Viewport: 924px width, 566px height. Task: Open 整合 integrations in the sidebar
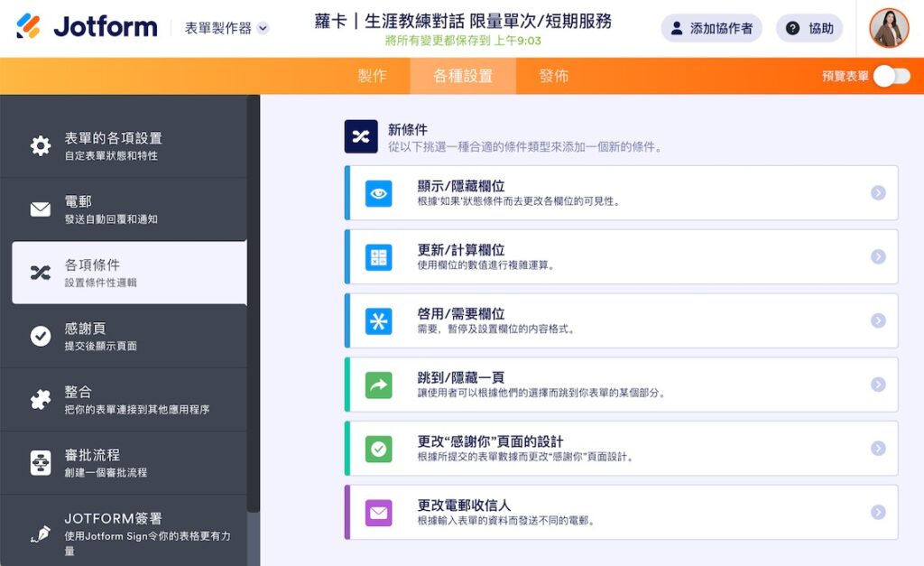(x=124, y=400)
